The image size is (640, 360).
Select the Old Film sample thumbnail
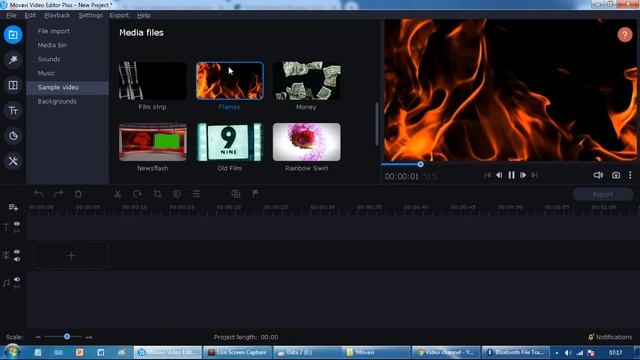click(x=229, y=142)
